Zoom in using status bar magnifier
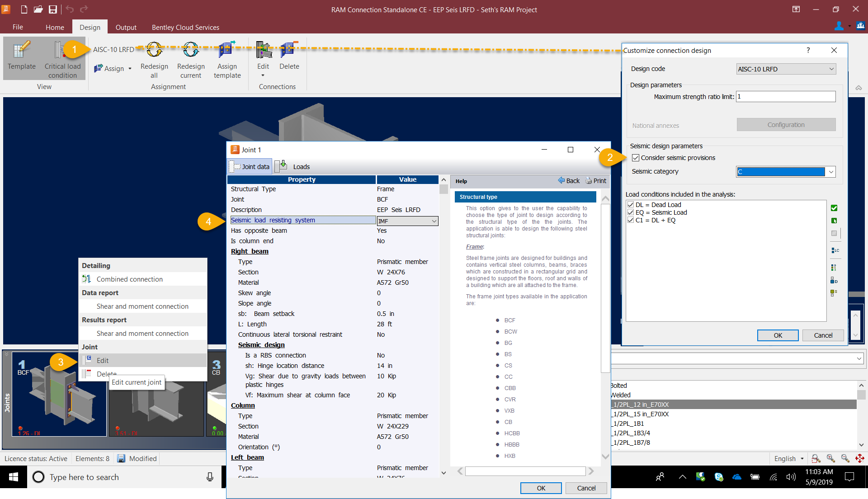The image size is (868, 499). (830, 458)
